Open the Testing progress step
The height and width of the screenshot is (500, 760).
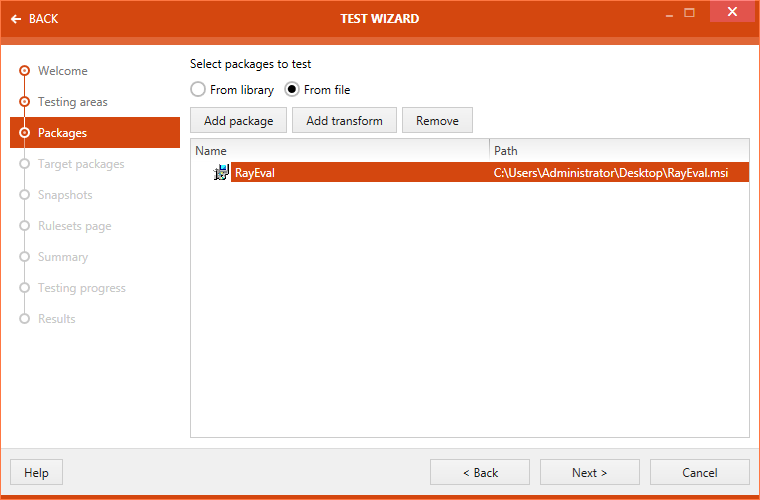(x=81, y=288)
